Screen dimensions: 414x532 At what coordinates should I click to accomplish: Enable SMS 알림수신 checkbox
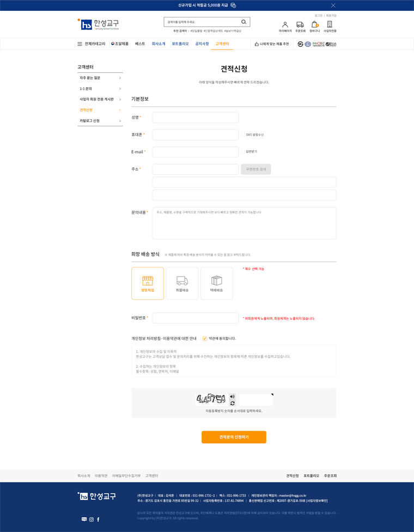(x=243, y=134)
